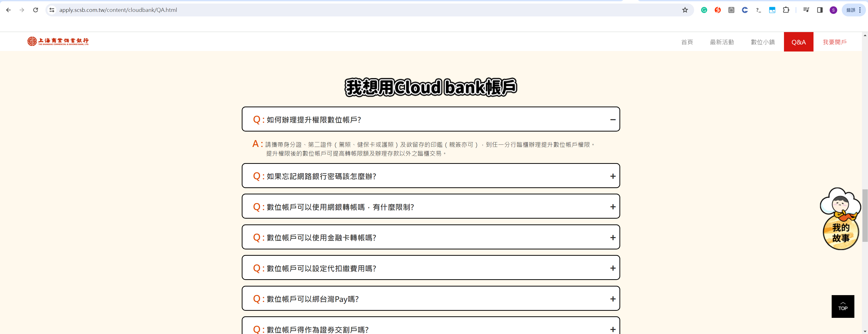Viewport: 868px width, 334px height.
Task: Toggle the browser side panel icon
Action: [820, 10]
